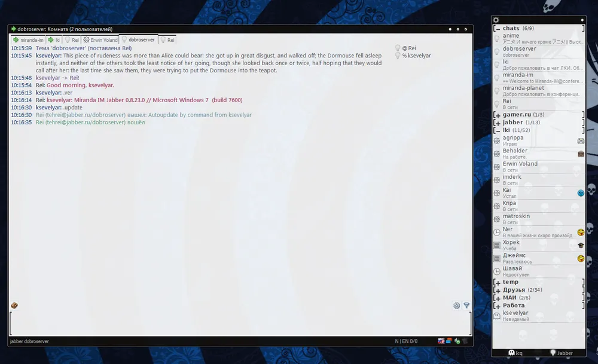Collapse the chats group
The width and height of the screenshot is (598, 364).
coord(497,28)
